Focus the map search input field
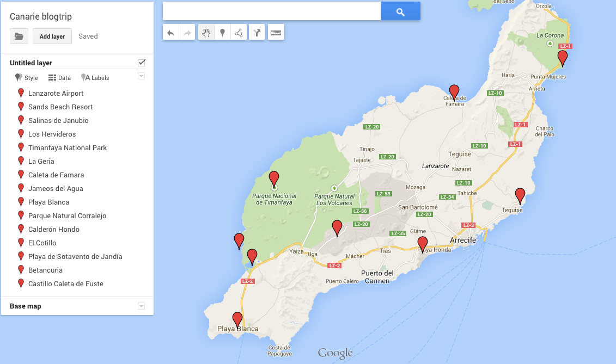 tap(272, 11)
